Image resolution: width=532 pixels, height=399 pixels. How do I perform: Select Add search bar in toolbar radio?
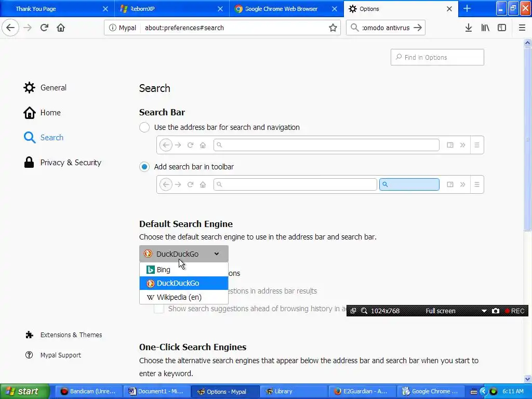click(144, 167)
